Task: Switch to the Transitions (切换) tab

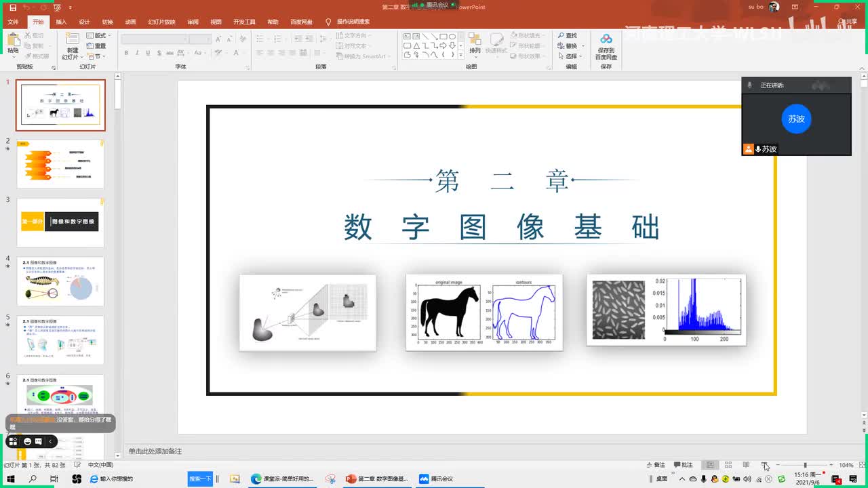Action: pyautogui.click(x=107, y=22)
